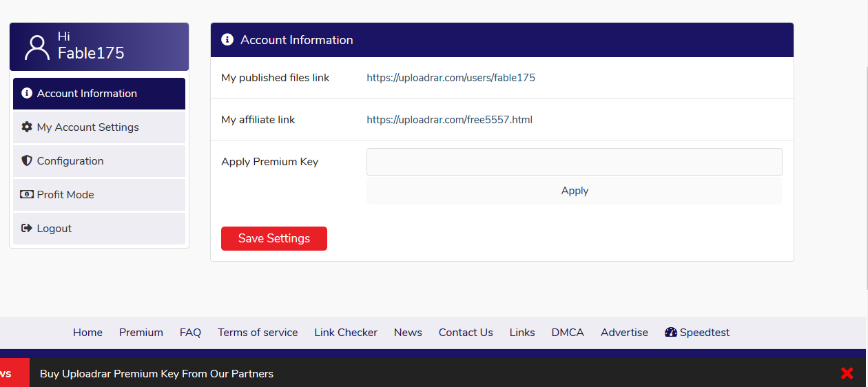
Task: Select Configuration in the sidebar
Action: (99, 161)
